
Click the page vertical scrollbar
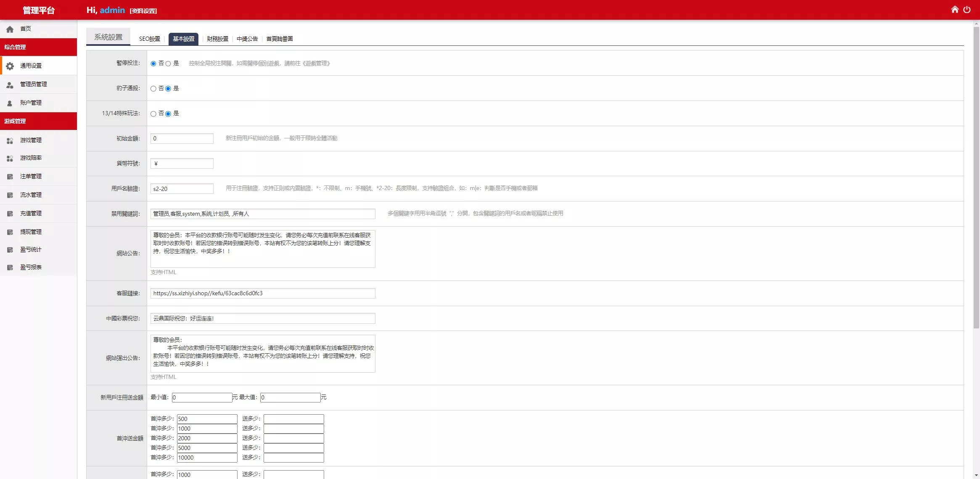pos(976,177)
